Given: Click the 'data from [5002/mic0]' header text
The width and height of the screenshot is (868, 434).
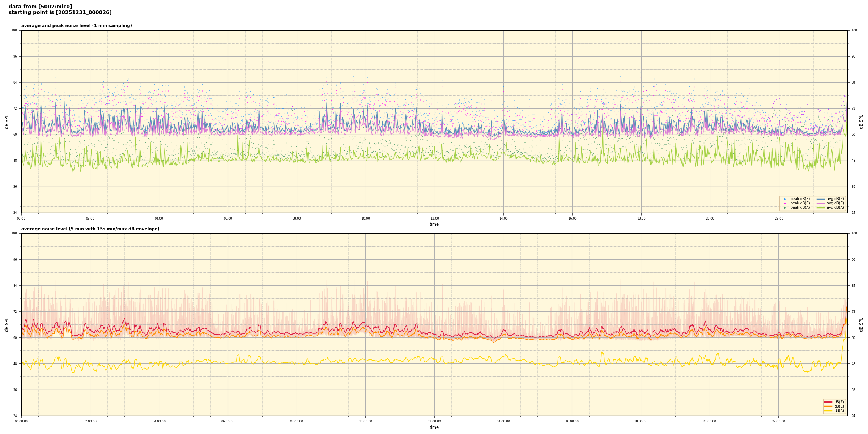Looking at the screenshot, I should click(40, 7).
